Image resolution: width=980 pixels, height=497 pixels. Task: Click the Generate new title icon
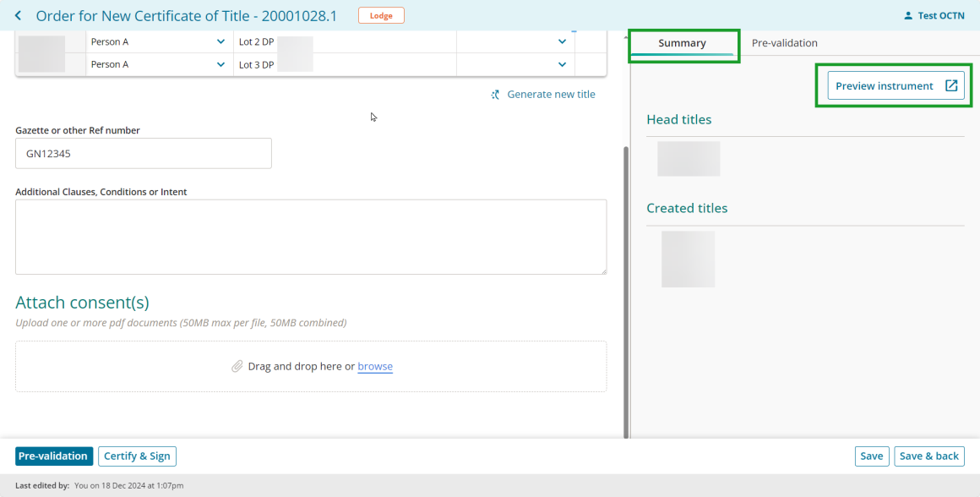pos(495,95)
